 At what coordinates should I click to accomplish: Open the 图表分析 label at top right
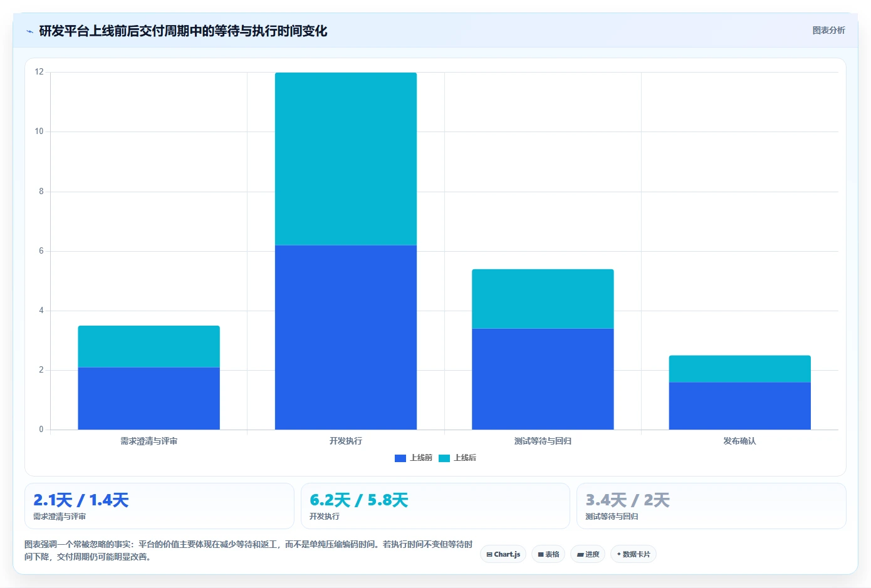coord(828,30)
